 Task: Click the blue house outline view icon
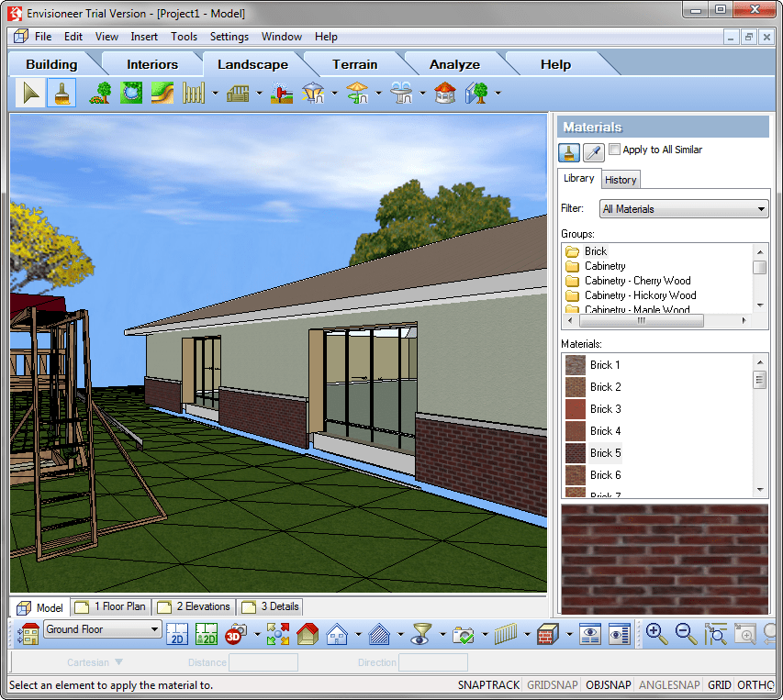337,634
